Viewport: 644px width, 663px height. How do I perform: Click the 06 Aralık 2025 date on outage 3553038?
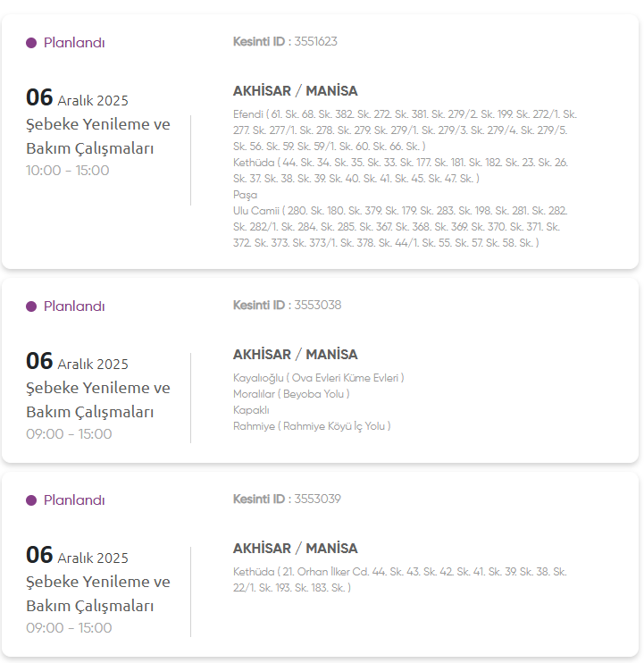77,362
